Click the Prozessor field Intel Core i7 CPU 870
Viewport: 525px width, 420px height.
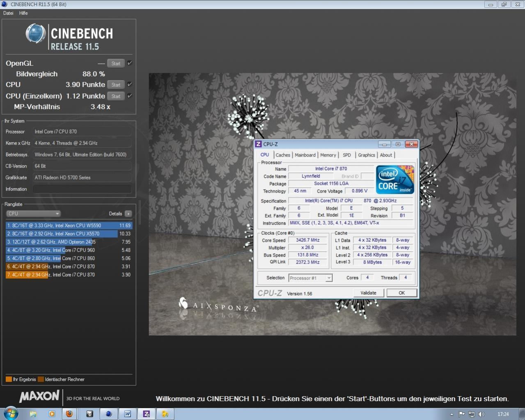pyautogui.click(x=82, y=132)
